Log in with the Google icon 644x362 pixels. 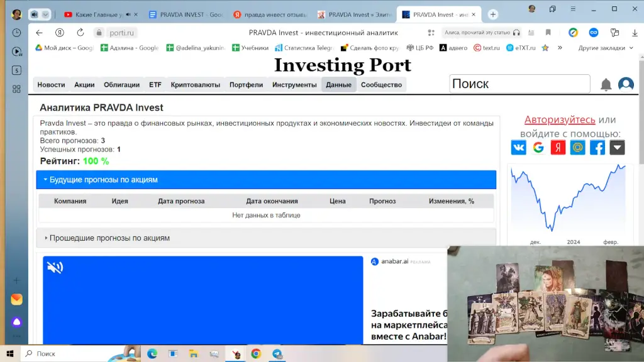point(538,147)
